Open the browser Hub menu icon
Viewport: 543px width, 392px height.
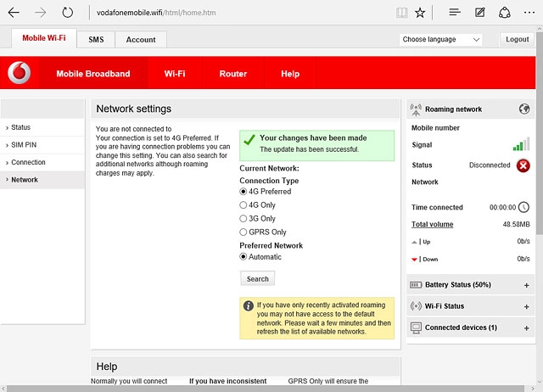(x=455, y=13)
